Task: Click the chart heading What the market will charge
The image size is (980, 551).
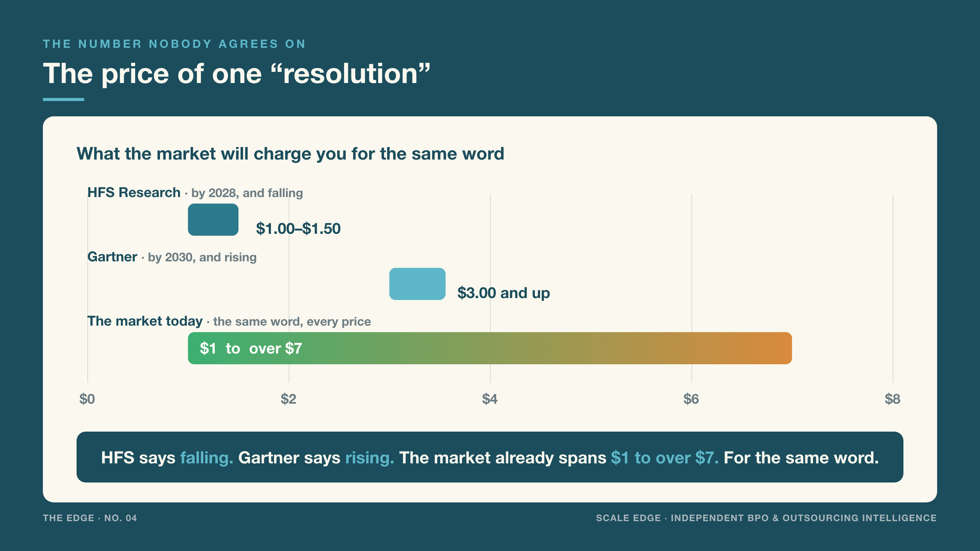Action: 291,154
